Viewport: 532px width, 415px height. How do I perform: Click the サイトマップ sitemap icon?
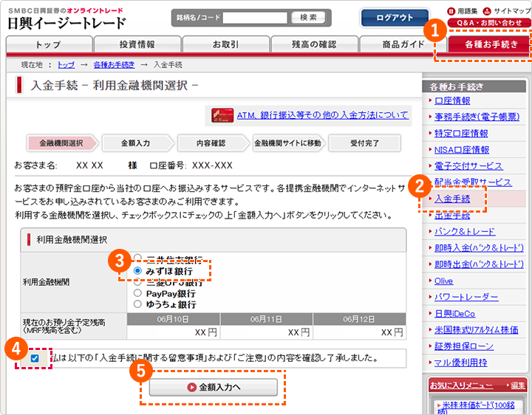487,11
